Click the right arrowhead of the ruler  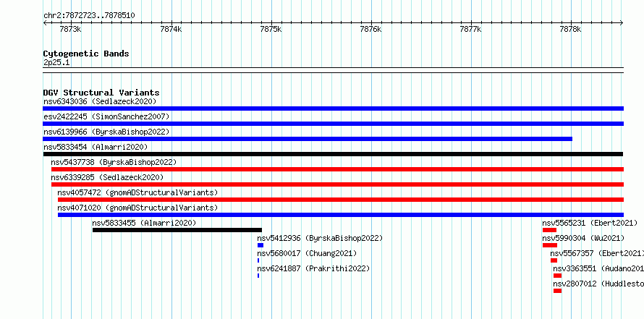pyautogui.click(x=621, y=23)
